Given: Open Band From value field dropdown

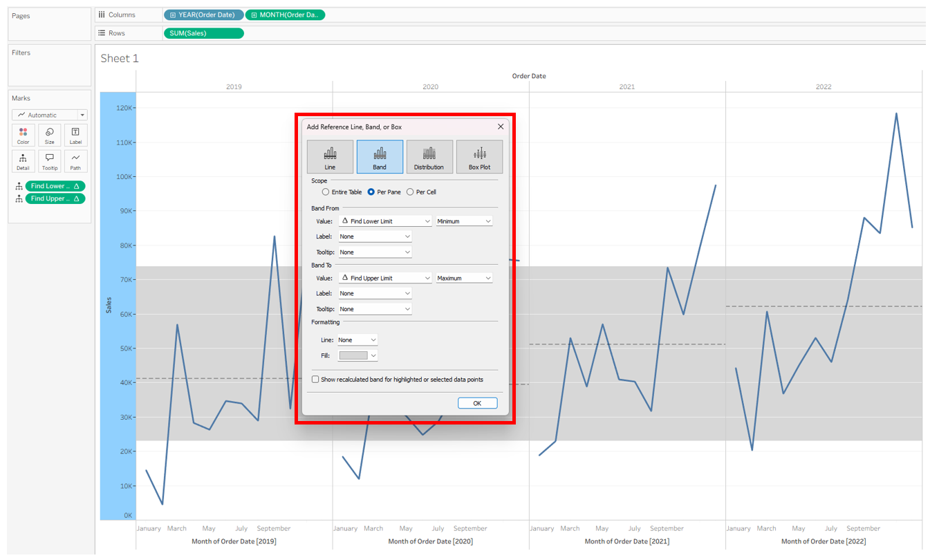Looking at the screenshot, I should (x=385, y=221).
